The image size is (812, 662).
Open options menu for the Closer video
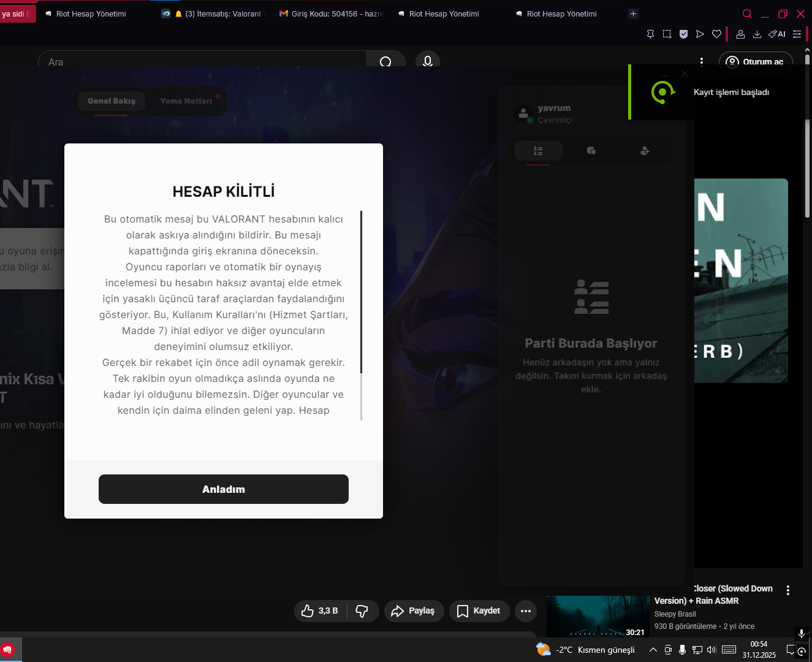[788, 590]
